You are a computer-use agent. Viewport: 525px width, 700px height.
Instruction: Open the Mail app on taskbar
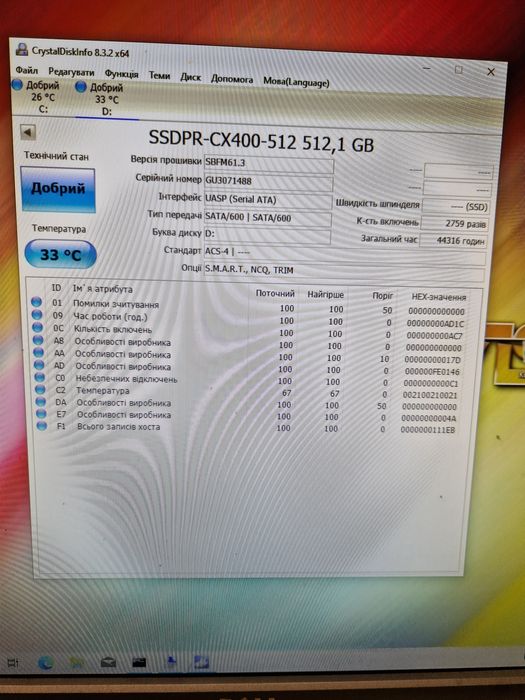pos(108,663)
